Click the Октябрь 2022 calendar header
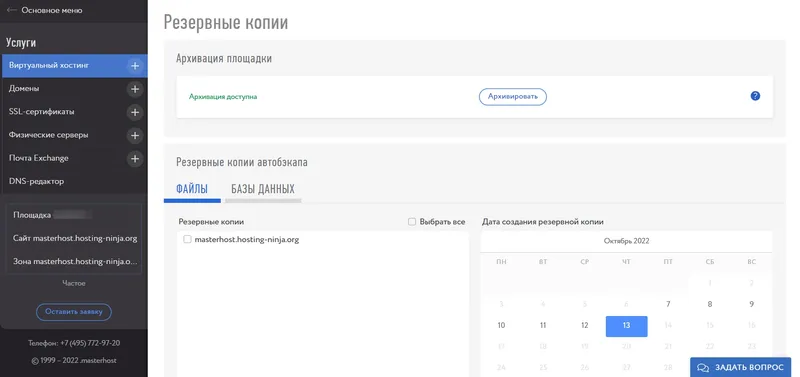800x377 pixels. 627,241
